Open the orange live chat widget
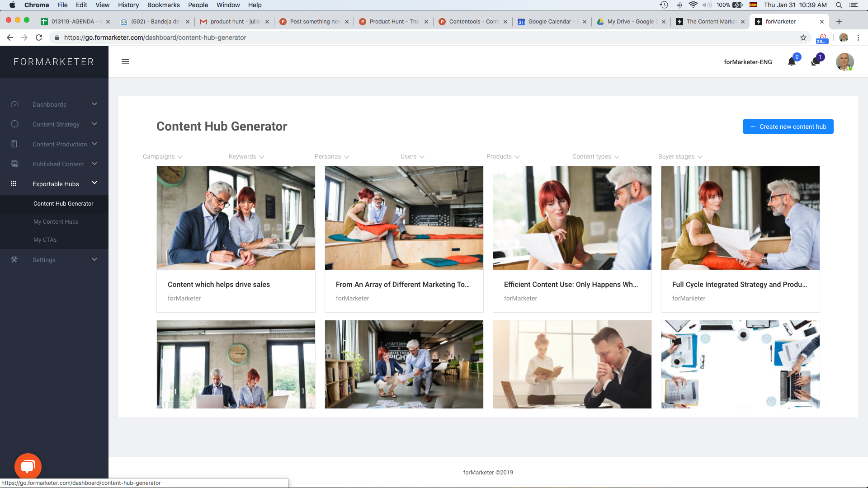868x488 pixels. click(x=28, y=466)
